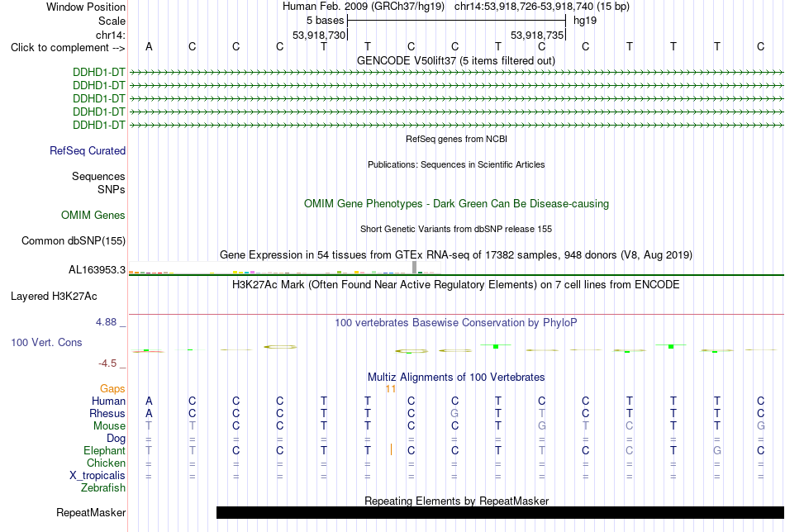Click the Mouse species label
This screenshot has width=785, height=532.
click(x=109, y=426)
